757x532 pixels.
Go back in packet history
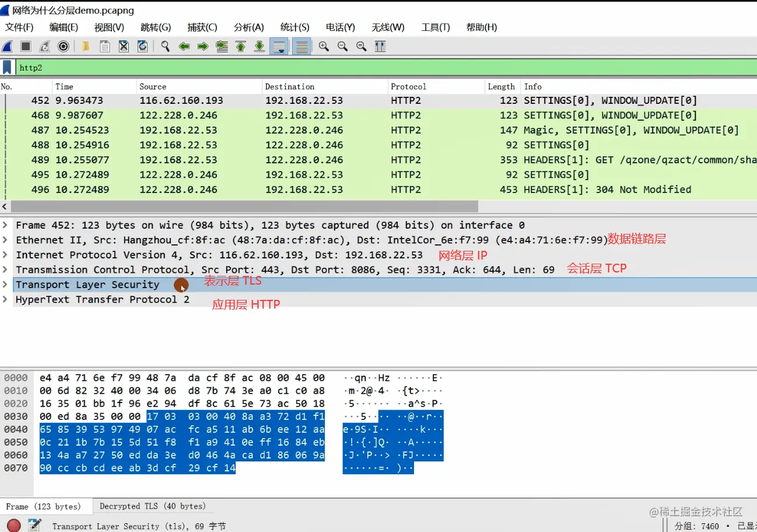point(184,47)
